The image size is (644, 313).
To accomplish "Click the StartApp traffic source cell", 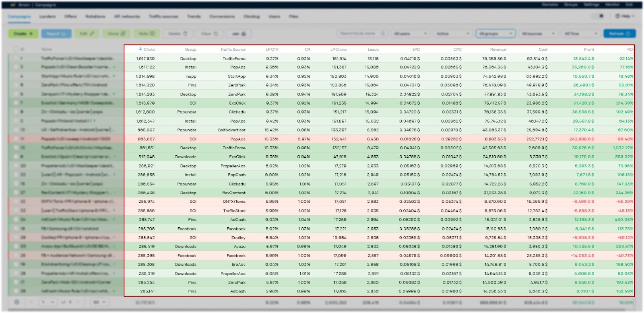I will pos(236,76).
